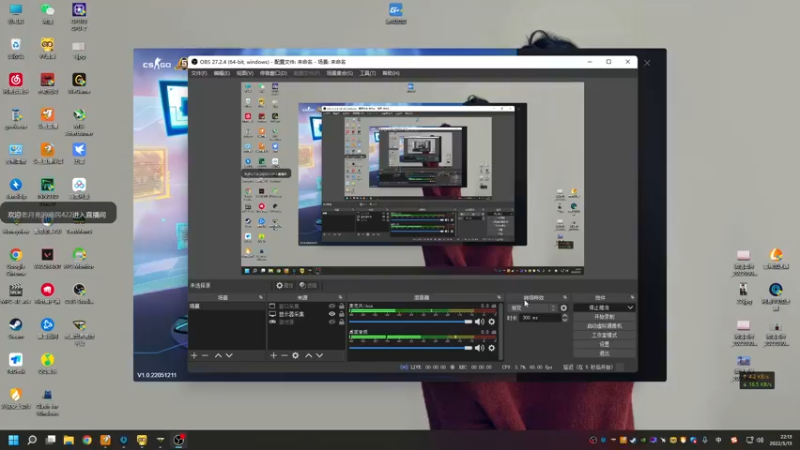Move the scene down in the Scenes panel
Screen dimensions: 800x450
tap(229, 356)
